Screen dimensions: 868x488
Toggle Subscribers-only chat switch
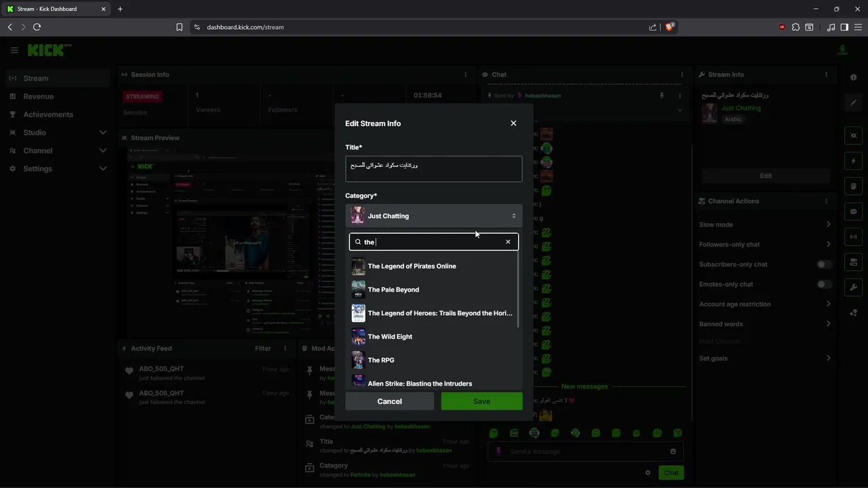click(x=824, y=264)
